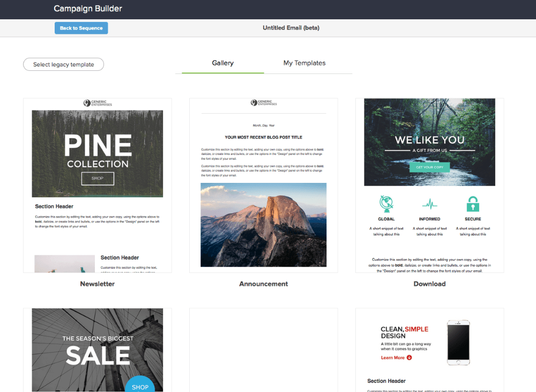Pick the Season's Biggest Sale template thumbnail
536x392 pixels.
[x=98, y=350]
